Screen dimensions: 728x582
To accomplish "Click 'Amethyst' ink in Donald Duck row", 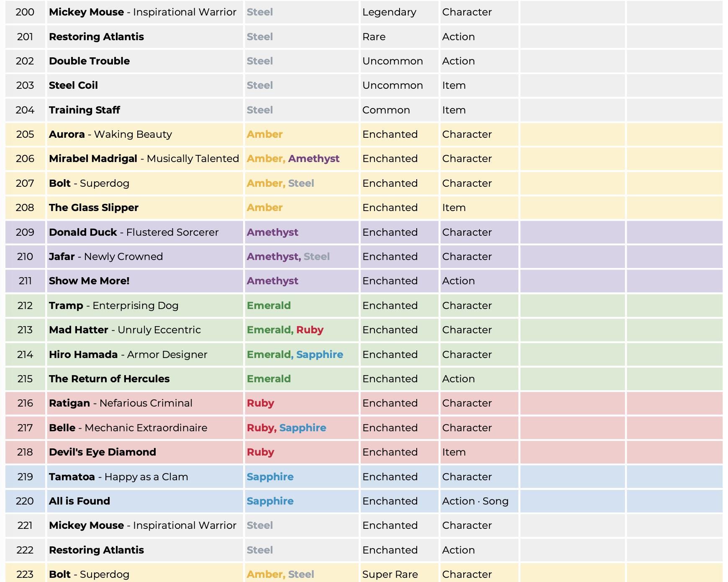I will tap(272, 232).
